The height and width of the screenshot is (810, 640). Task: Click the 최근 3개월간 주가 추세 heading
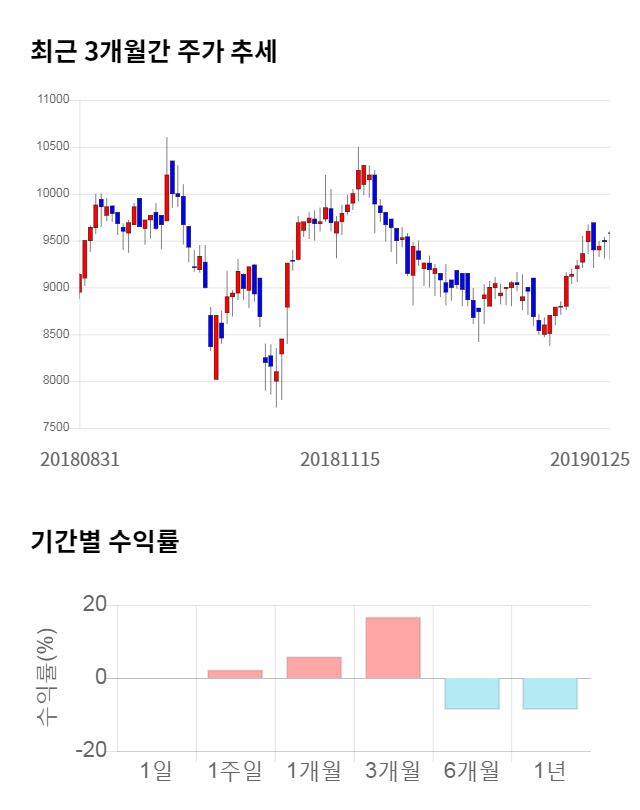point(154,51)
